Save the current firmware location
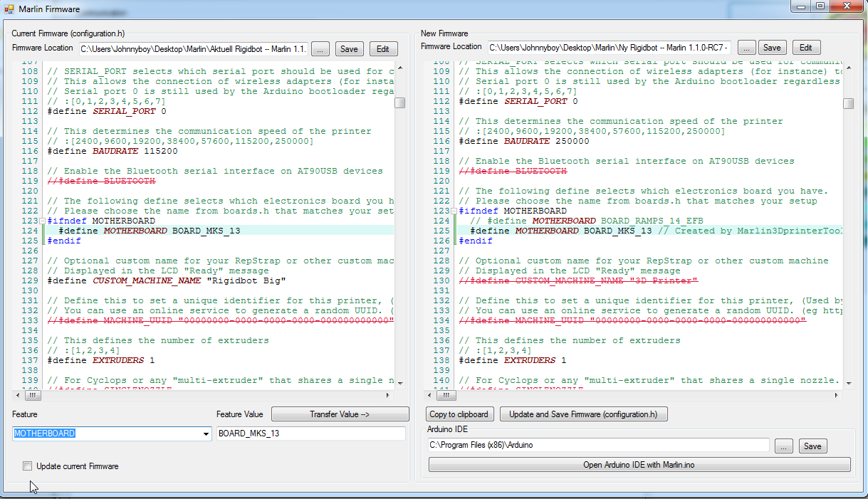868x499 pixels. 349,49
